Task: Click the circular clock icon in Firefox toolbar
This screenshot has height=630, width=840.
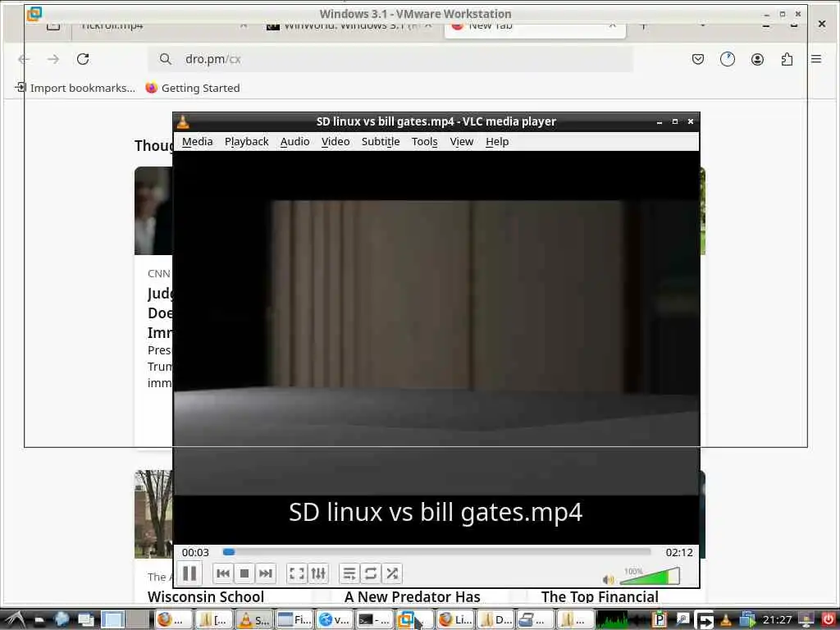Action: (727, 59)
